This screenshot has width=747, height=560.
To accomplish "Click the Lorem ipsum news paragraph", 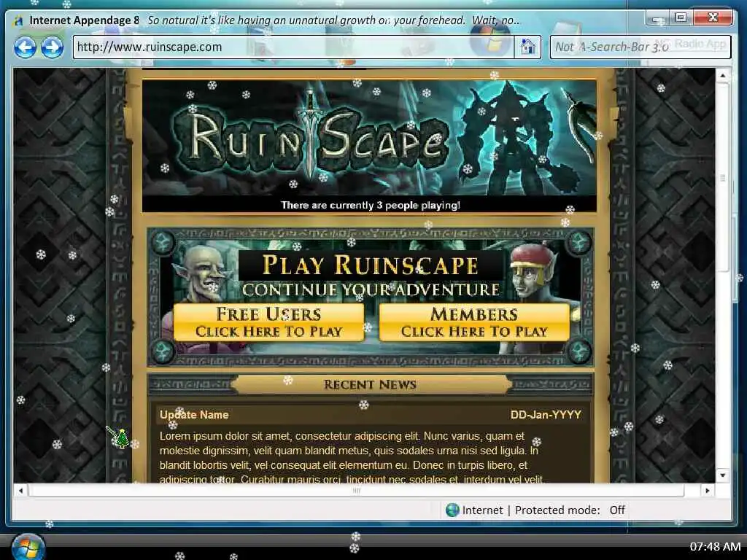I will click(351, 457).
